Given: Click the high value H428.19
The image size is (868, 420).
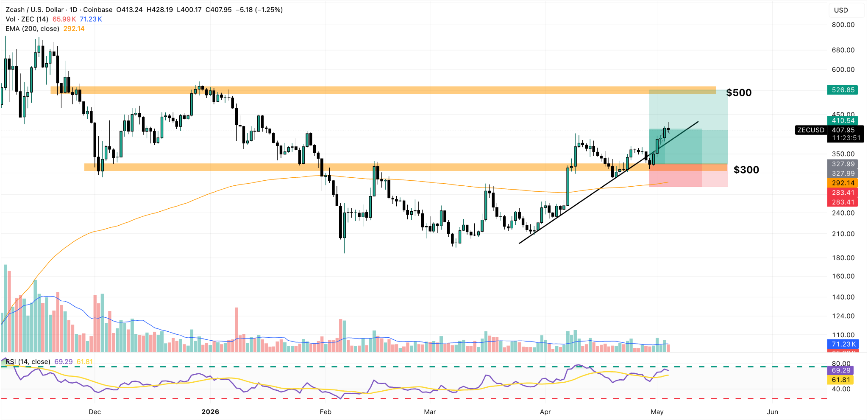Looking at the screenshot, I should (160, 9).
